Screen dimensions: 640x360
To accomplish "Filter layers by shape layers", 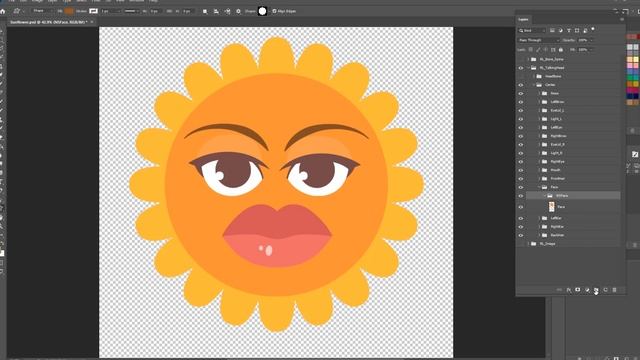I will (x=577, y=31).
